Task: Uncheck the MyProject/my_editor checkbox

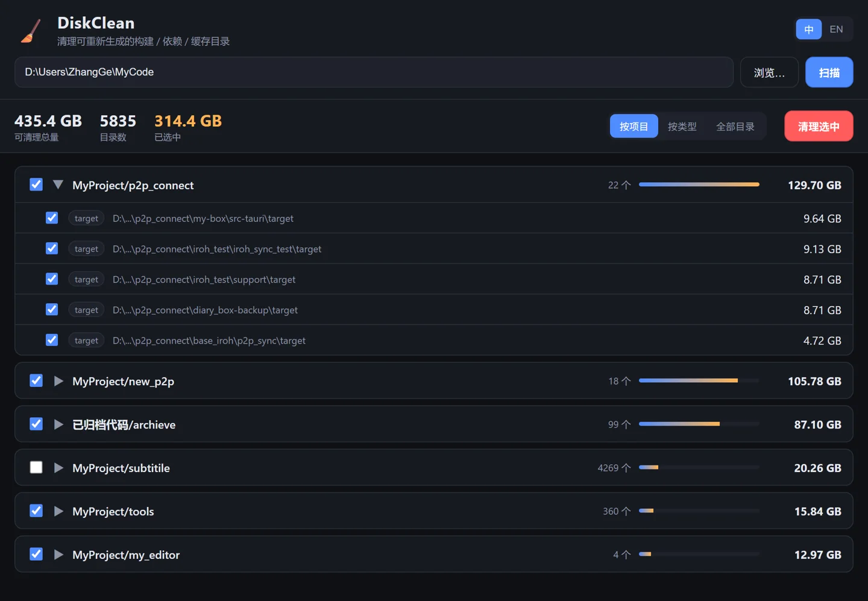Action: pos(36,554)
